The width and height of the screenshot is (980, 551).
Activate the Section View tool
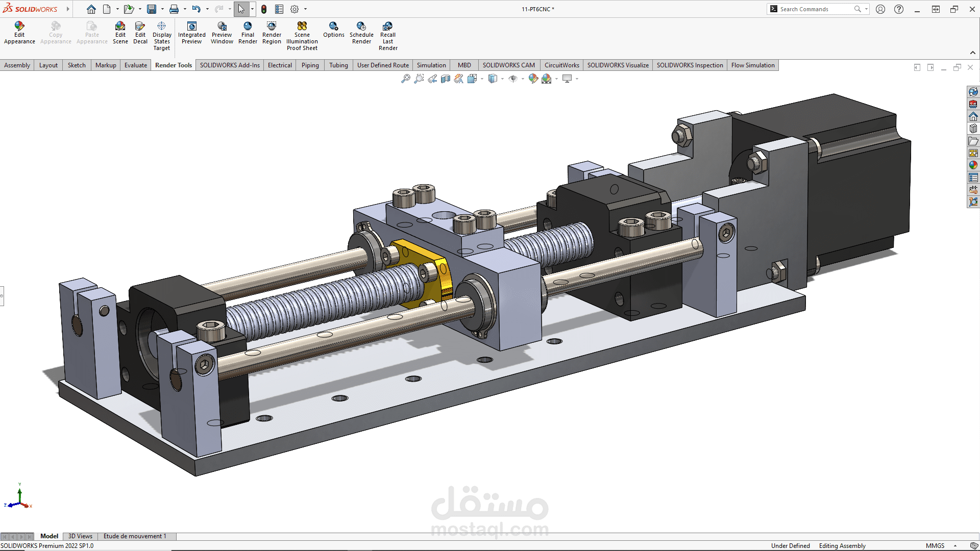click(446, 79)
